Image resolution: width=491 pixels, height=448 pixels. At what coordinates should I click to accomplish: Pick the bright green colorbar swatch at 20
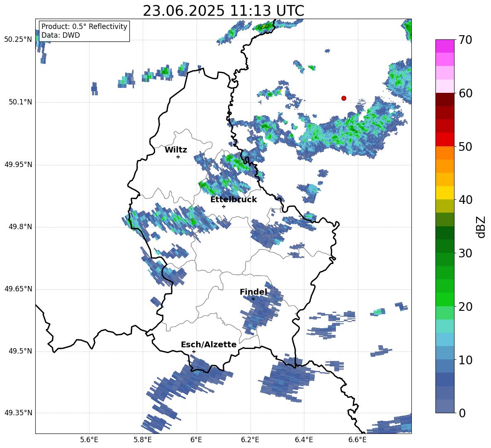coord(445,299)
